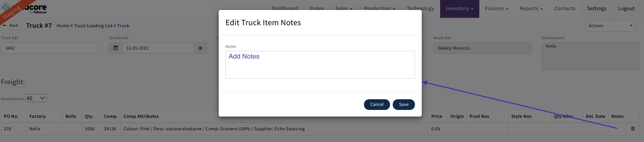Click the Scheduled date field

click(158, 48)
